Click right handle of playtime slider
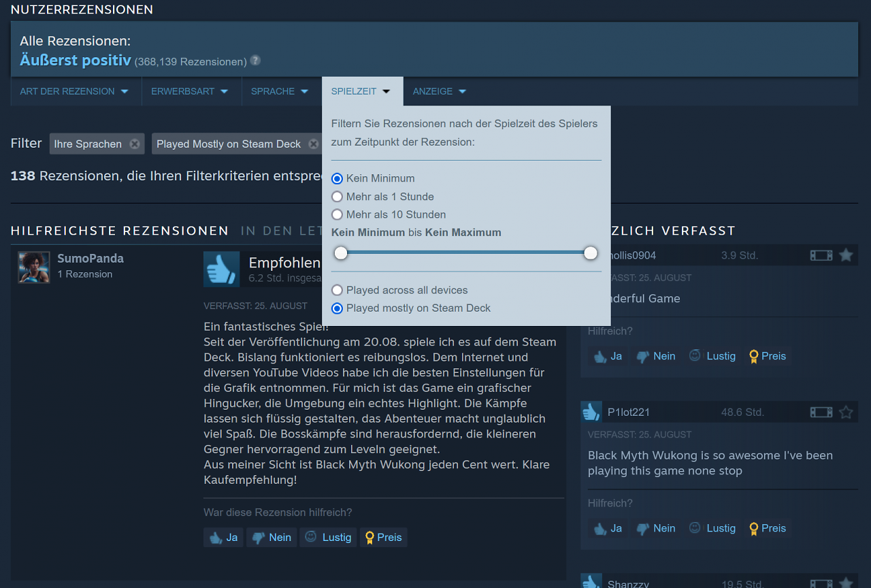 [591, 253]
